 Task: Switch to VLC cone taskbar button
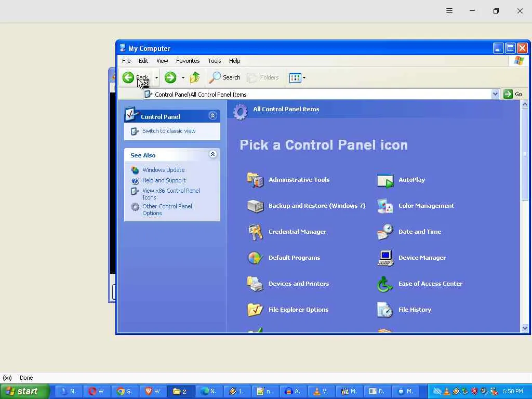(320, 391)
